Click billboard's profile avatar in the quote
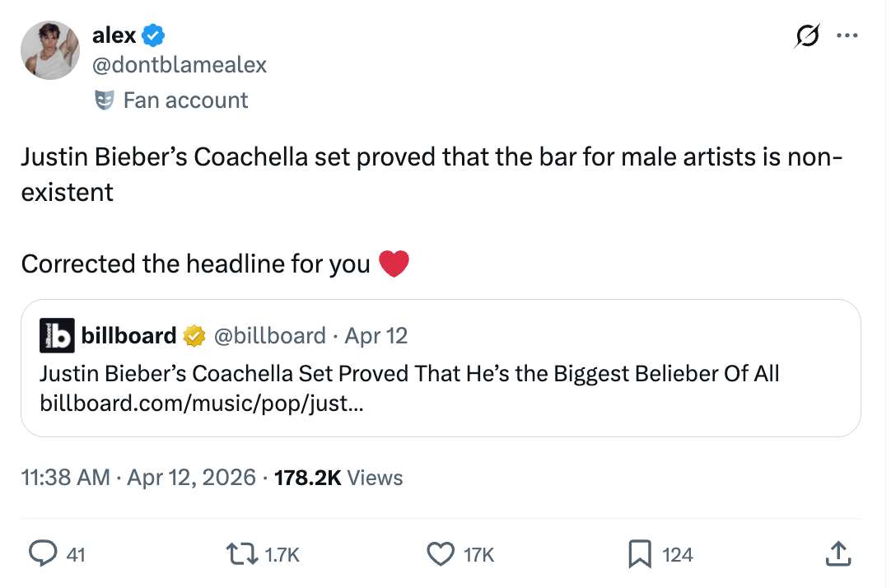 click(57, 335)
